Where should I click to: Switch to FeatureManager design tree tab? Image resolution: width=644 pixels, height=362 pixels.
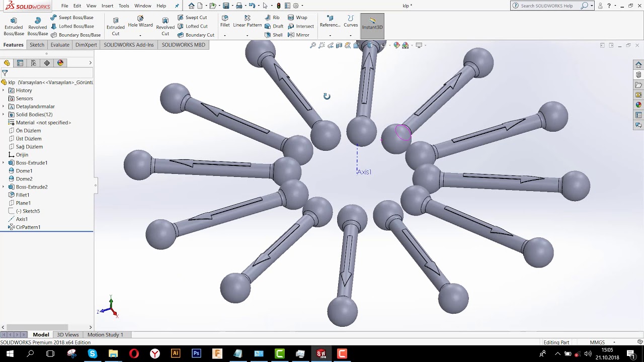click(7, 63)
